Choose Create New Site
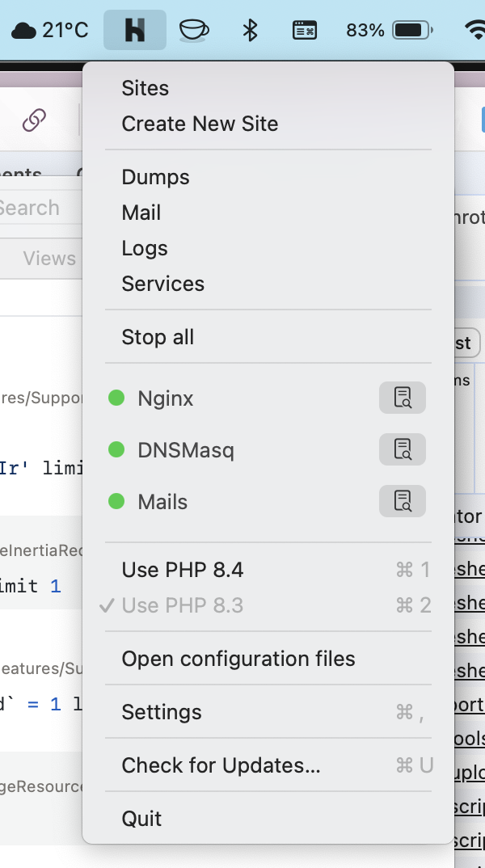 coord(200,124)
